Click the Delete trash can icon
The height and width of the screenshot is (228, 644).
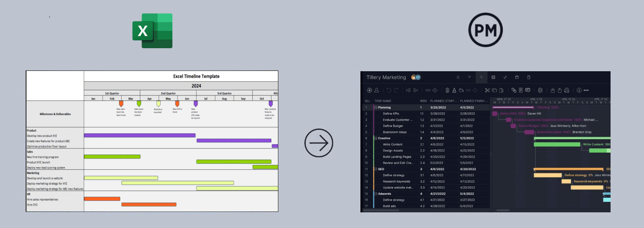point(447,90)
